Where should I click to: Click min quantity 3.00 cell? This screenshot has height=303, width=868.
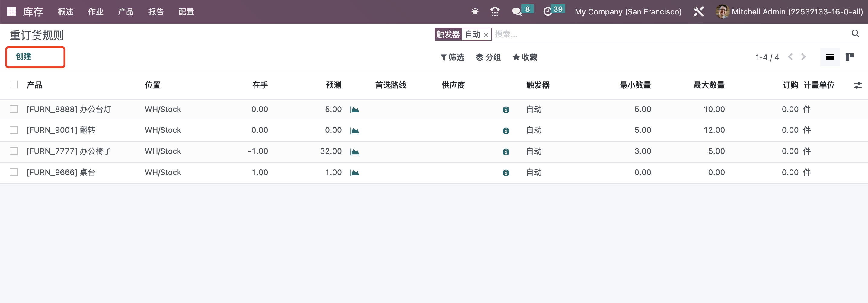tap(643, 151)
